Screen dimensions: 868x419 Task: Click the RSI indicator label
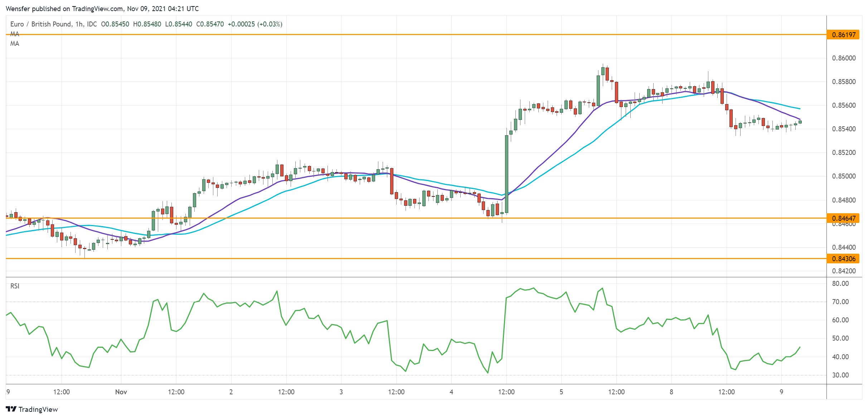coord(15,286)
